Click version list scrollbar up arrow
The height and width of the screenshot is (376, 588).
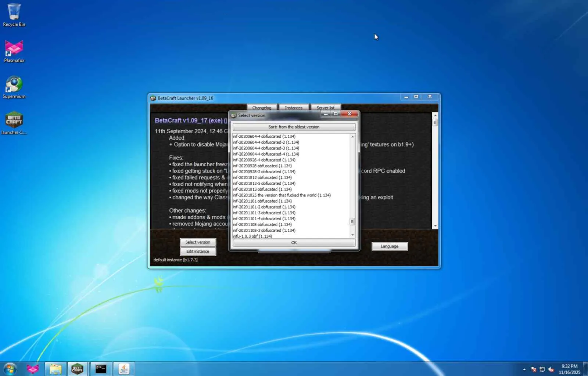point(352,137)
